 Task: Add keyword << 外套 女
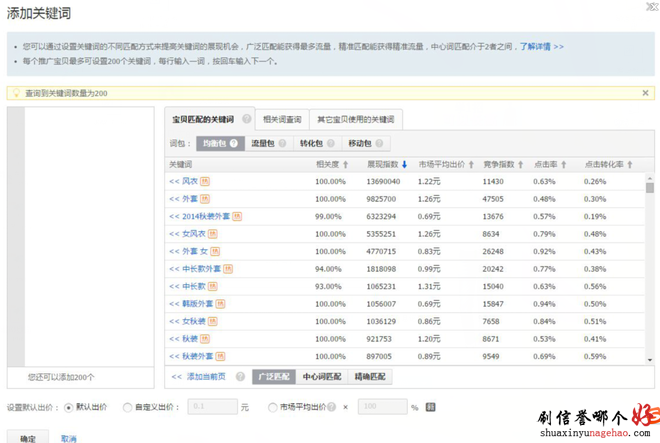point(189,251)
